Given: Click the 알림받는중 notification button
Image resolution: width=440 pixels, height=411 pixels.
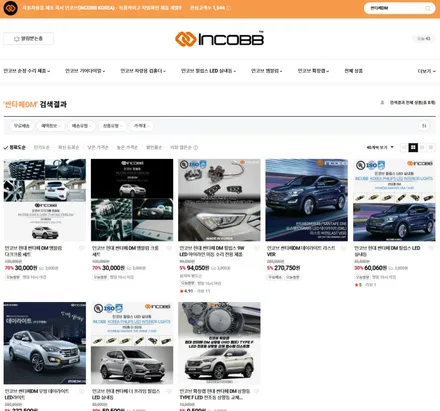Looking at the screenshot, I should pyautogui.click(x=28, y=39).
